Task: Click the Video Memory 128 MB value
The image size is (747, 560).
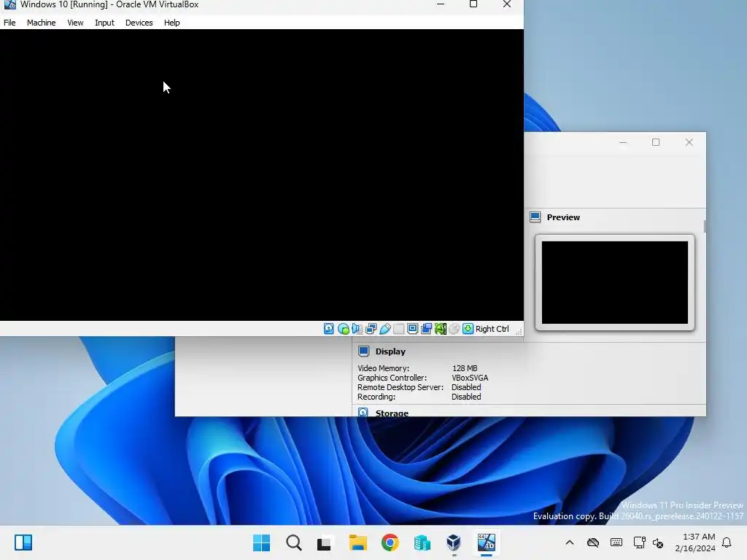Action: [x=465, y=368]
